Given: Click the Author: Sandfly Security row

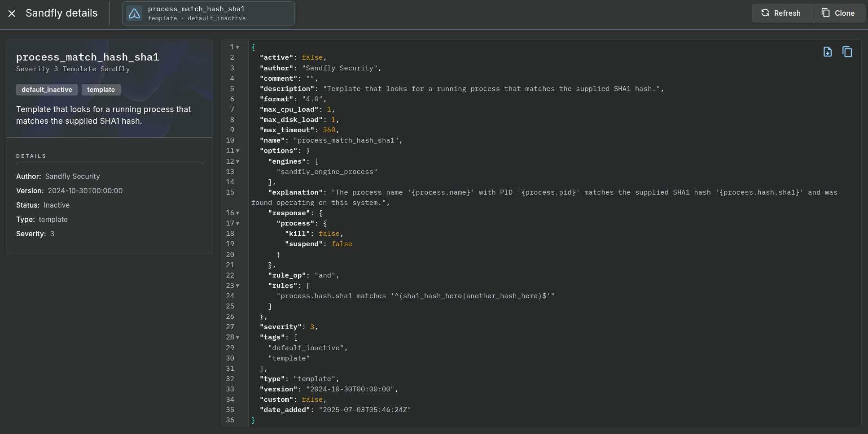Looking at the screenshot, I should [x=58, y=177].
